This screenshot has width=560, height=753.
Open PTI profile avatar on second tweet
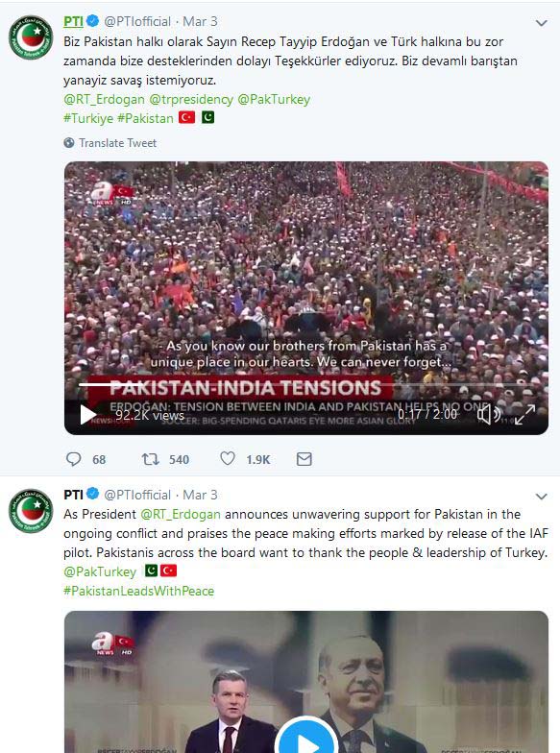31,511
